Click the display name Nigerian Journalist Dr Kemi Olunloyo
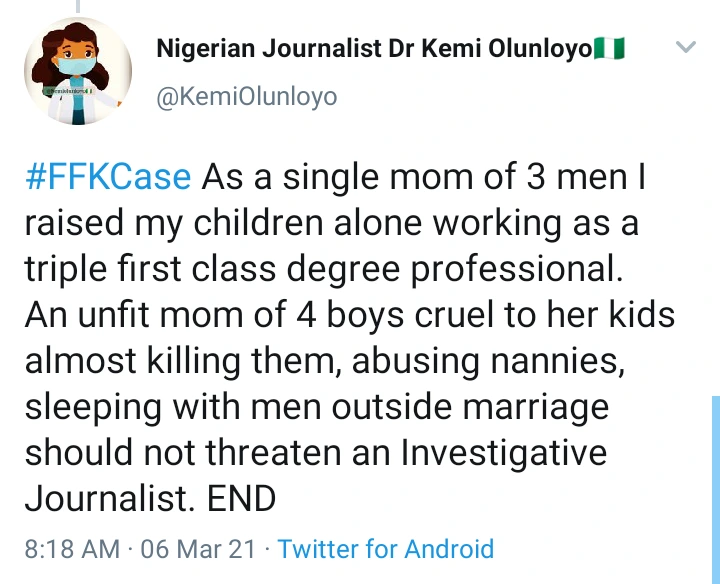 pyautogui.click(x=374, y=49)
